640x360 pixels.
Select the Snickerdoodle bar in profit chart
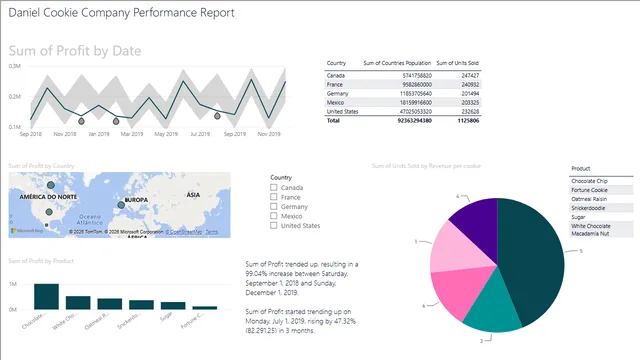point(141,305)
